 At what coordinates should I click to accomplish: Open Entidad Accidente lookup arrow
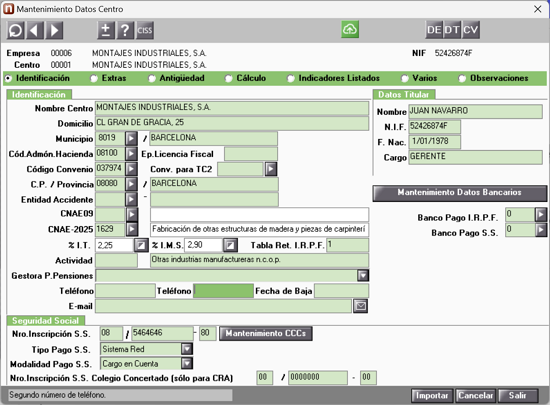[x=132, y=199]
